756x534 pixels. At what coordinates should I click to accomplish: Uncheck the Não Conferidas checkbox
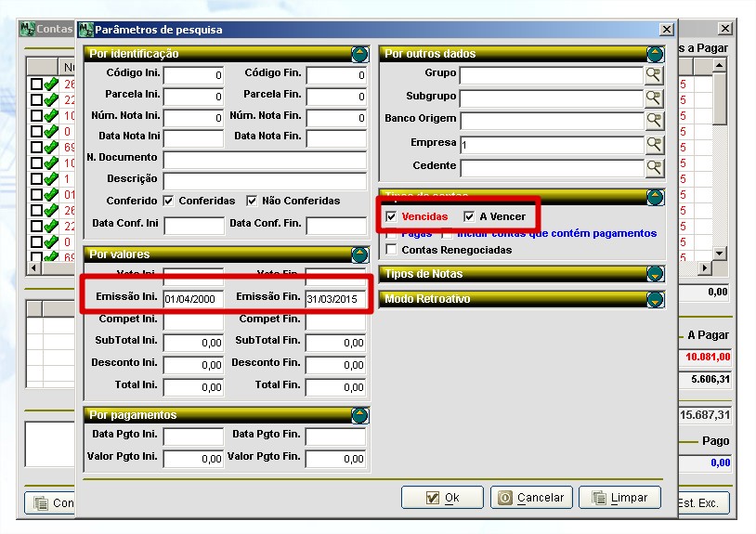[x=252, y=201]
